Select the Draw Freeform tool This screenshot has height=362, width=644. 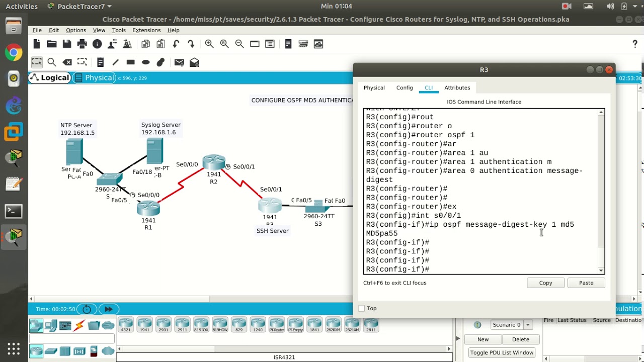click(x=161, y=62)
